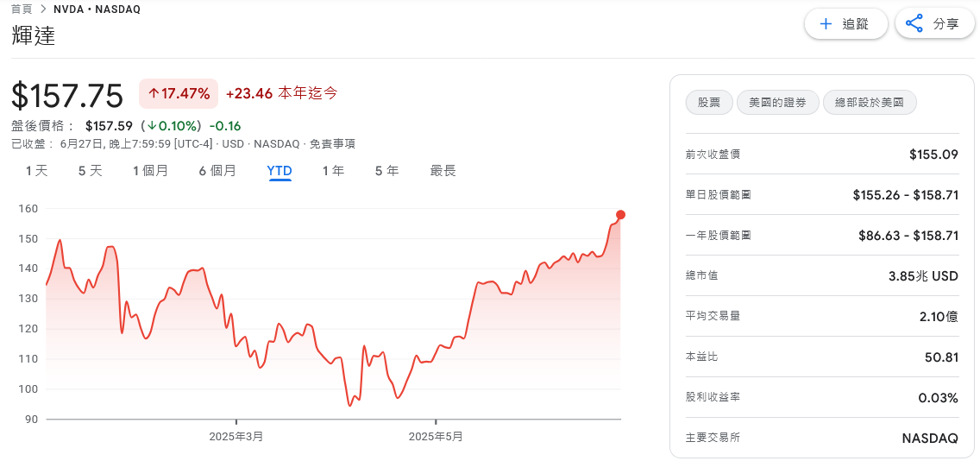Select the 1天 time range tab
980x461 pixels.
coord(37,171)
